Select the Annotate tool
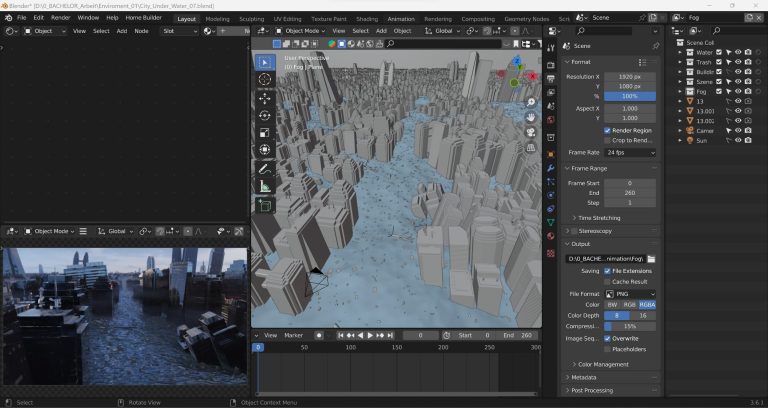This screenshot has width=768, height=408. pos(264,169)
